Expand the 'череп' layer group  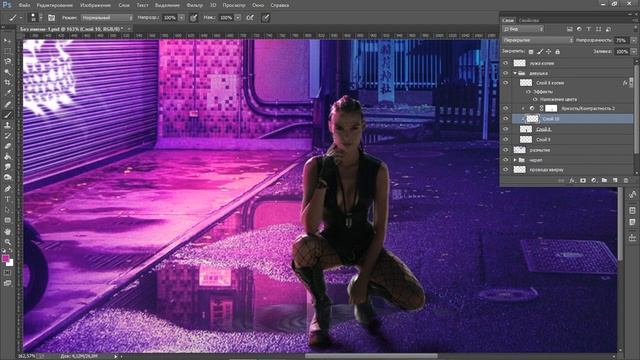(515, 160)
